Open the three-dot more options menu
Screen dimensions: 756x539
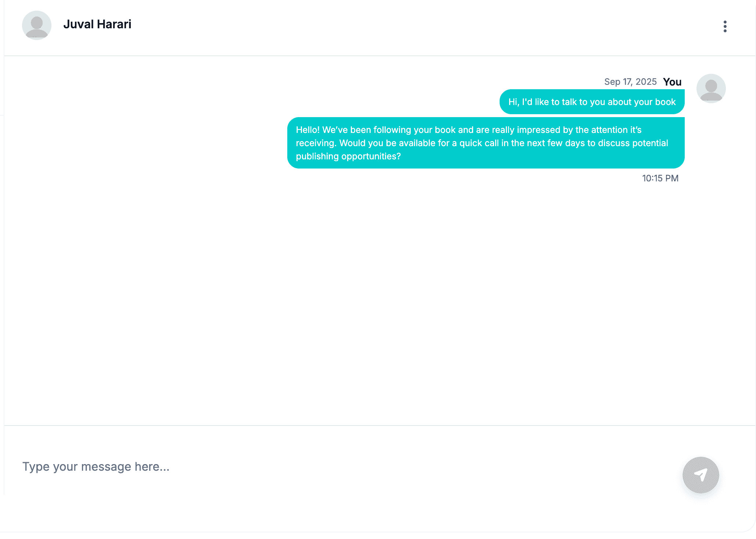pos(725,26)
